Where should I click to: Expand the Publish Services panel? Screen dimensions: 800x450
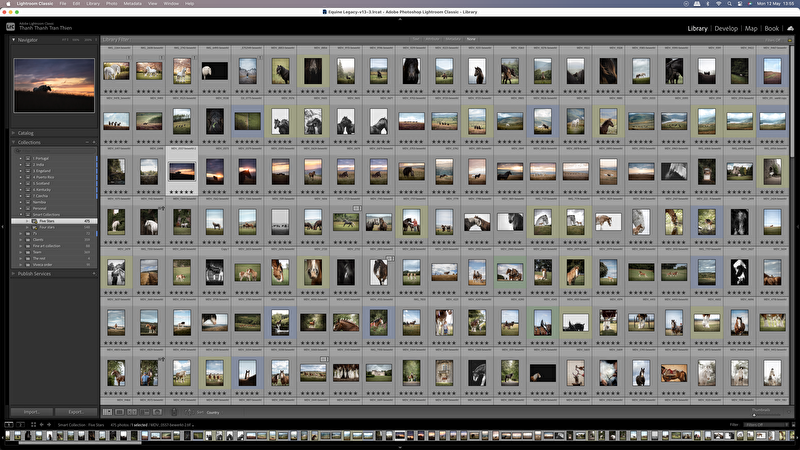click(13, 273)
